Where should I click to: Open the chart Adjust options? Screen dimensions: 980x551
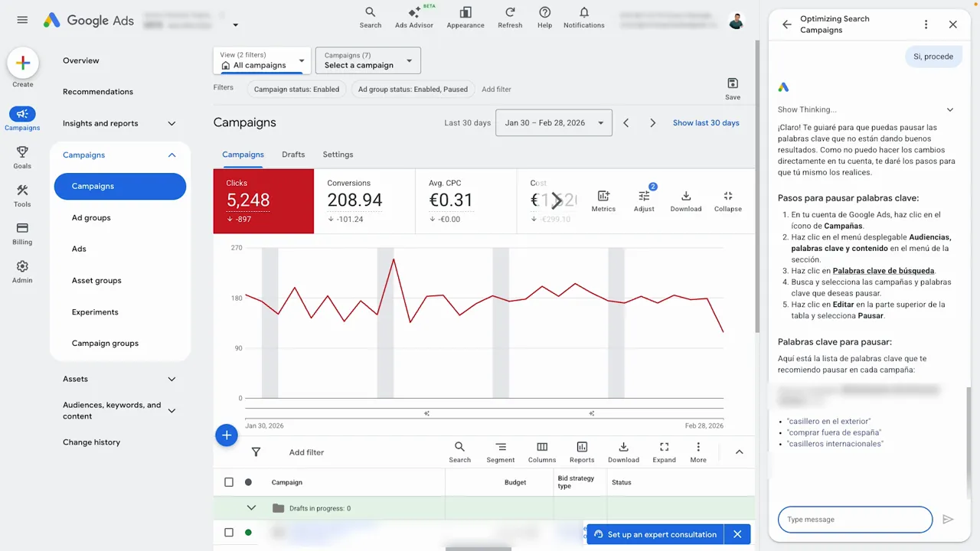644,201
